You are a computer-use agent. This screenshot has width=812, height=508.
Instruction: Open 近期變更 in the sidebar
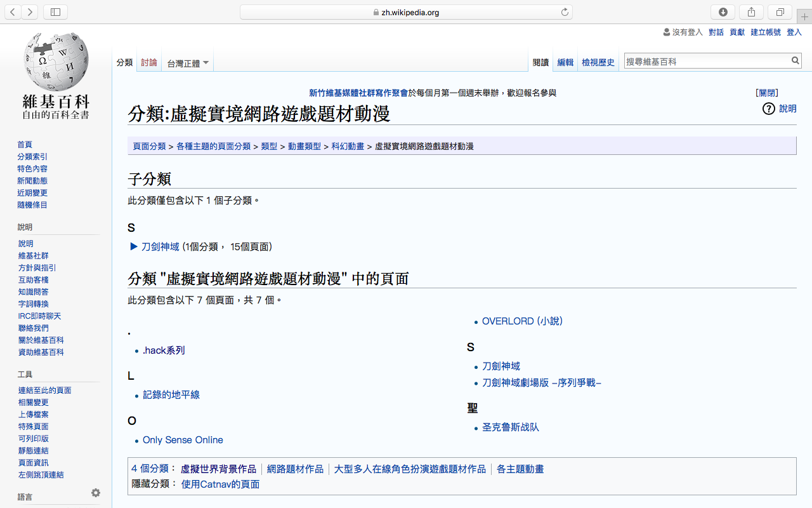pyautogui.click(x=32, y=193)
